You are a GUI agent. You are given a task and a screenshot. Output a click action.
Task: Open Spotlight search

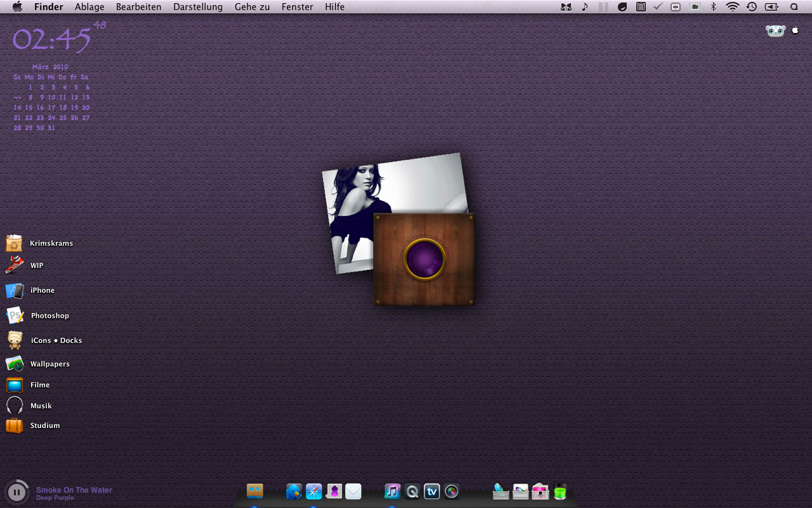[794, 7]
